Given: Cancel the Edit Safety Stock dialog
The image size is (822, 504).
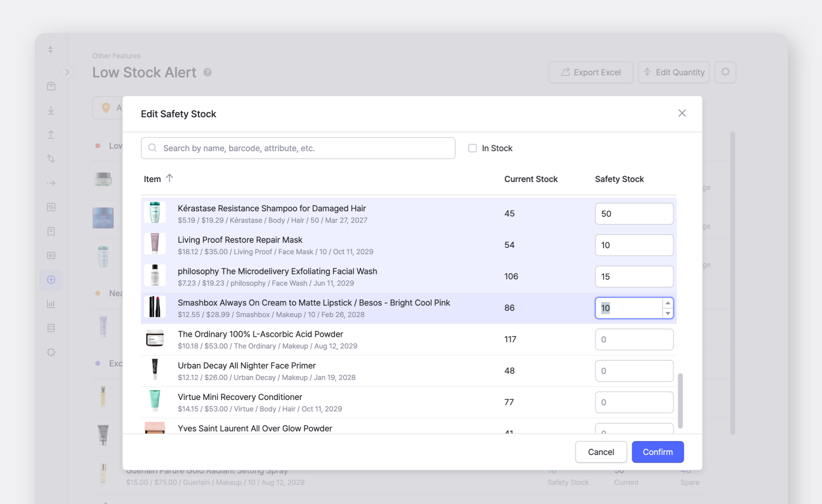Looking at the screenshot, I should tap(601, 452).
